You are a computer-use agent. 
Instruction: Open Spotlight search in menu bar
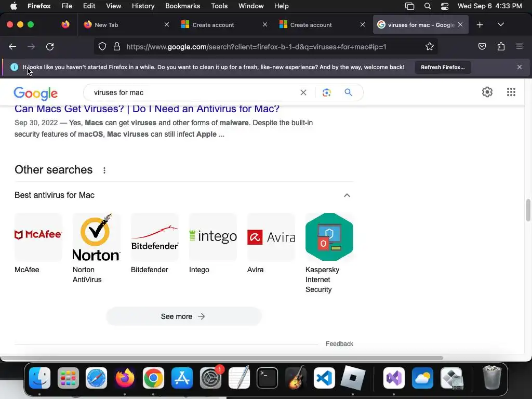tap(428, 6)
